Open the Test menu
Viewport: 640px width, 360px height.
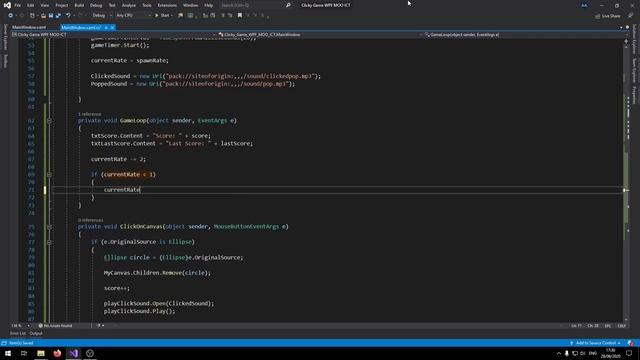112,5
